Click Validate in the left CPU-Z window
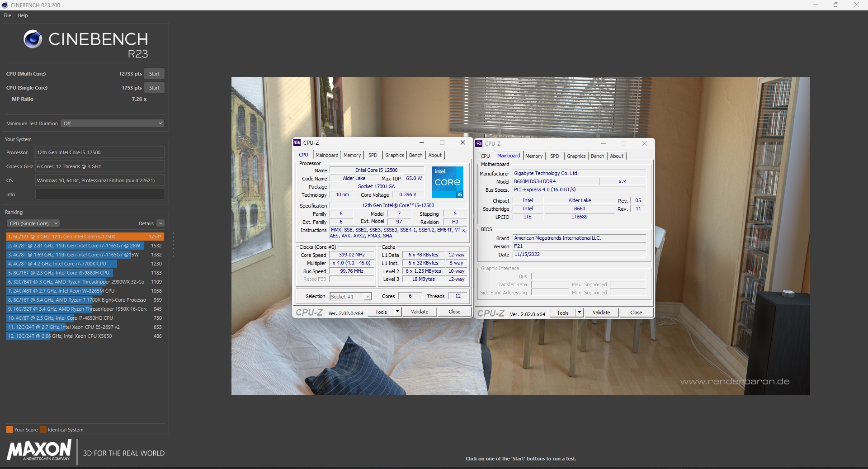The image size is (868, 469). pyautogui.click(x=420, y=312)
